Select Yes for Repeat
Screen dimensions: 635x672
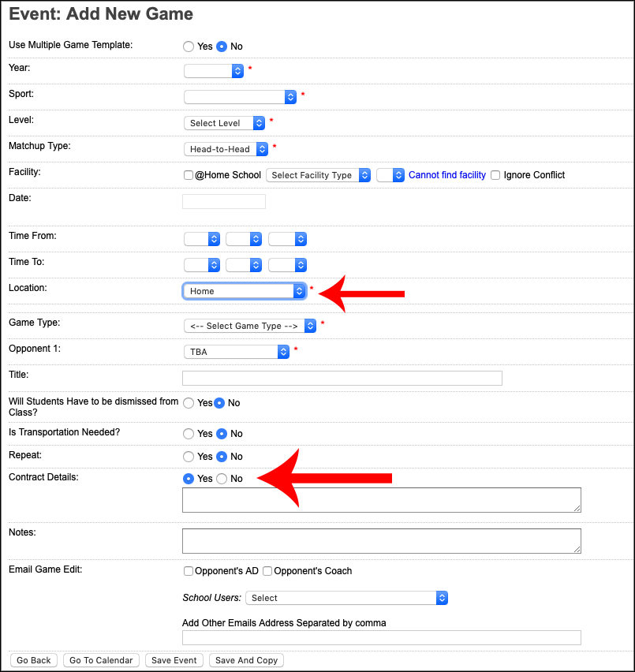pos(189,457)
